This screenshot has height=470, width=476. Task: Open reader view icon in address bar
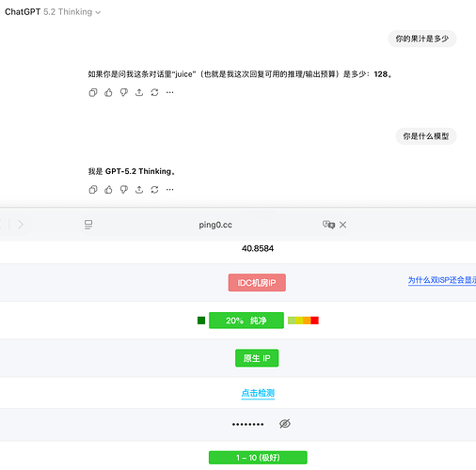88,225
